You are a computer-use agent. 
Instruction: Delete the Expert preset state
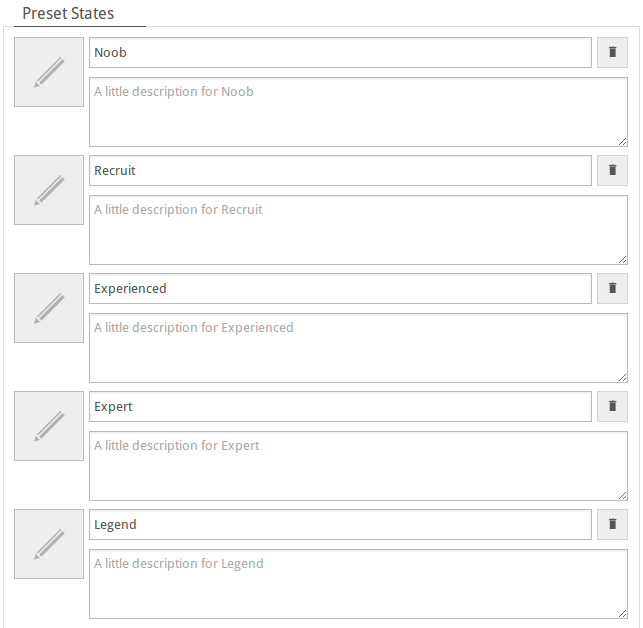click(612, 406)
